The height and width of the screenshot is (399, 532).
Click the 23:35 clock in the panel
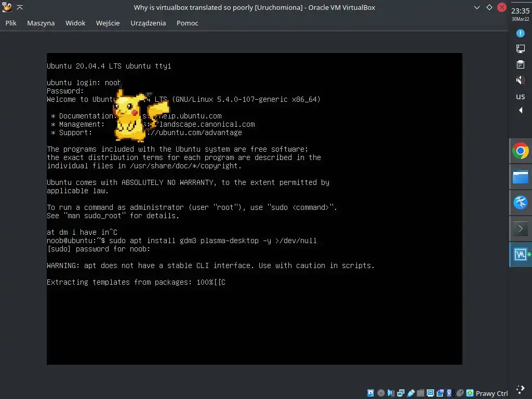[x=520, y=11]
